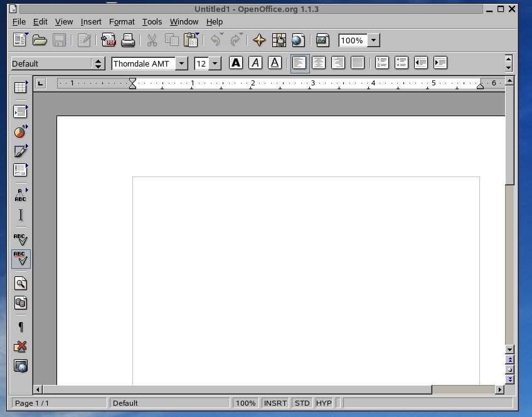
Task: Expand the font size dropdown showing 12
Action: [215, 63]
